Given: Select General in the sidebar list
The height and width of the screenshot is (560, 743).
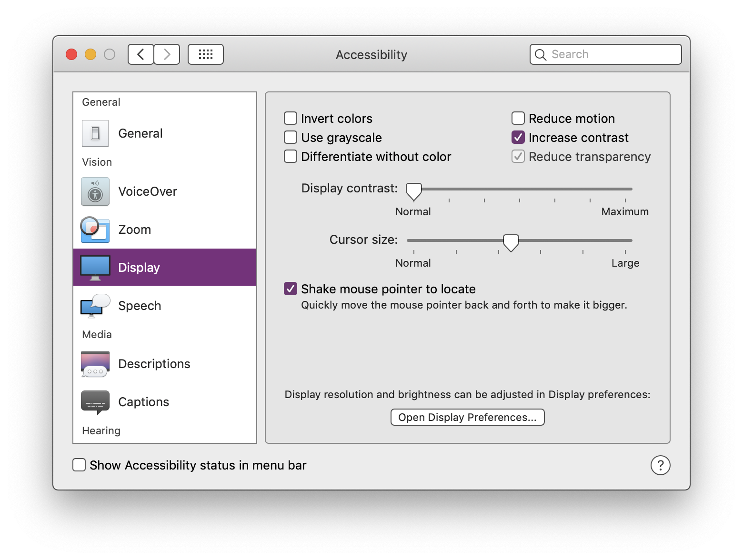Looking at the screenshot, I should pyautogui.click(x=165, y=133).
